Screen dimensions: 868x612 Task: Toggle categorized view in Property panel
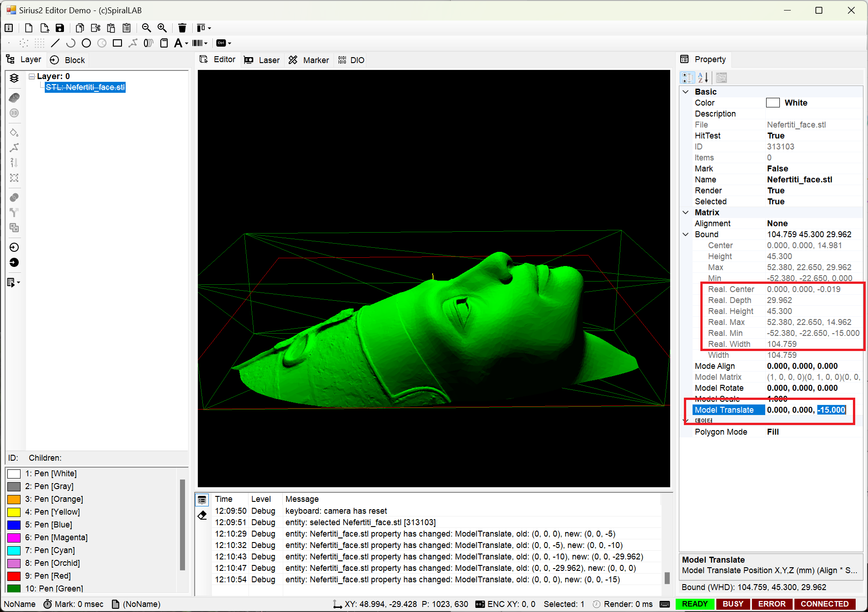[x=688, y=78]
